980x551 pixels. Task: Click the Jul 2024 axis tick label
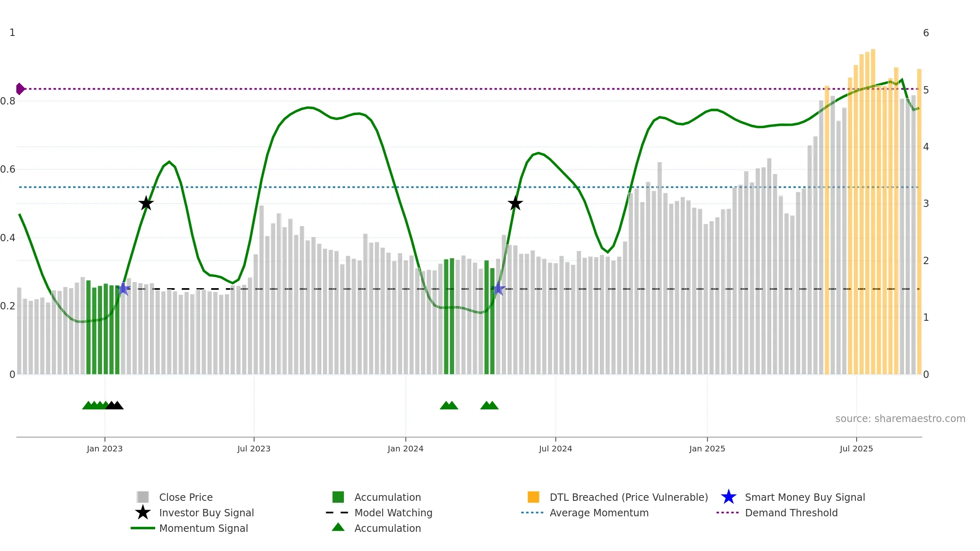555,449
